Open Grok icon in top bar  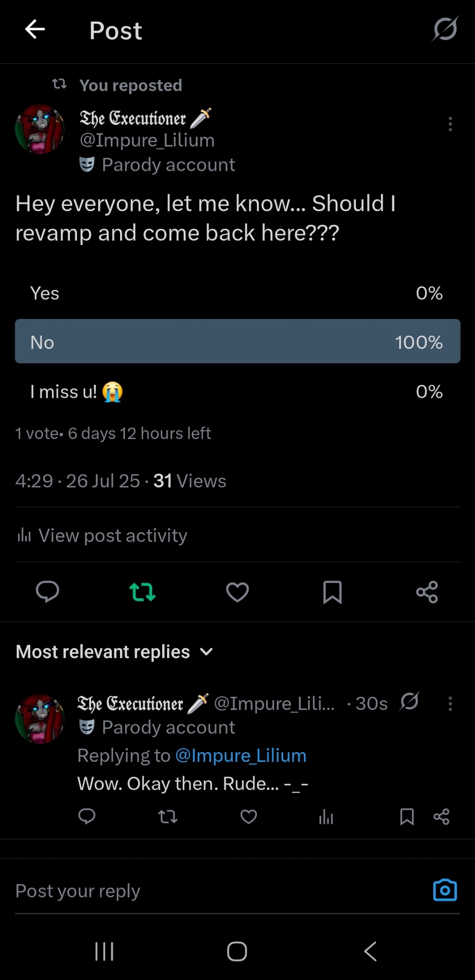pos(445,29)
